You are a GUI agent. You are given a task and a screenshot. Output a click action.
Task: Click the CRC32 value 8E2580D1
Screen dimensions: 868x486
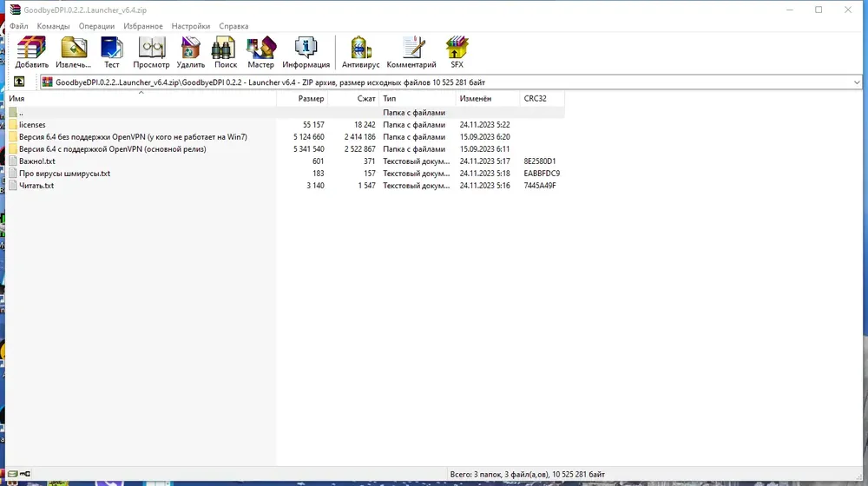pos(540,161)
